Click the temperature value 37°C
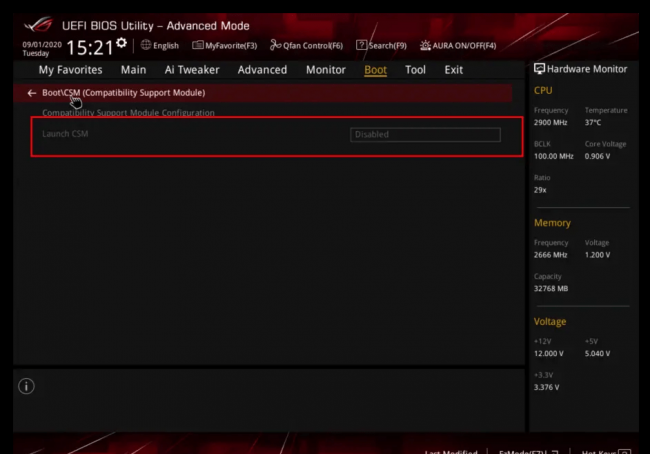Image resolution: width=650 pixels, height=454 pixels. (593, 123)
